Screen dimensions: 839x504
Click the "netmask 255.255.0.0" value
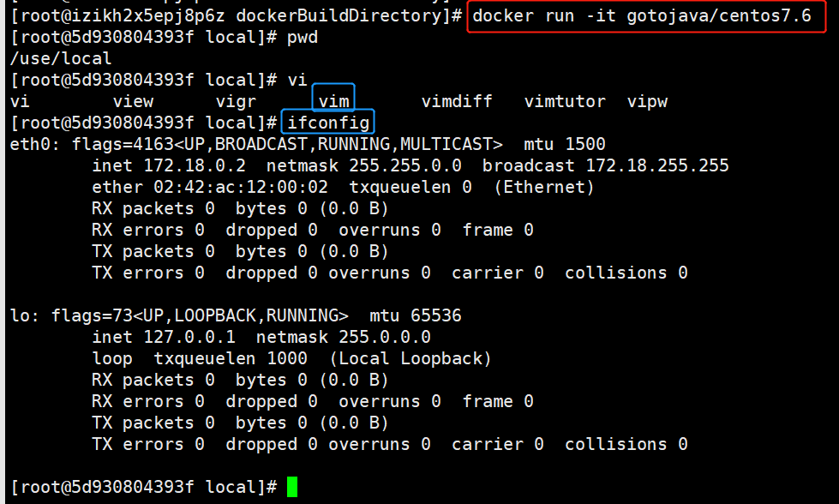364,166
